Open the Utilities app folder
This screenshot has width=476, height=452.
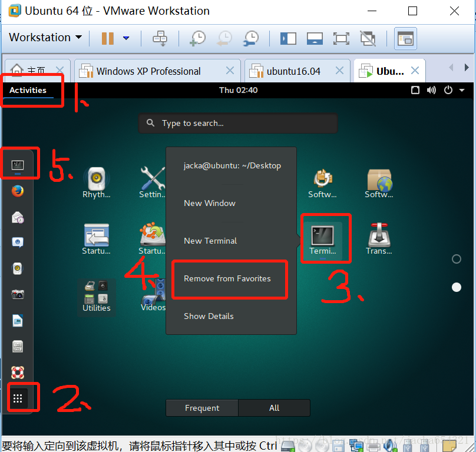click(96, 297)
